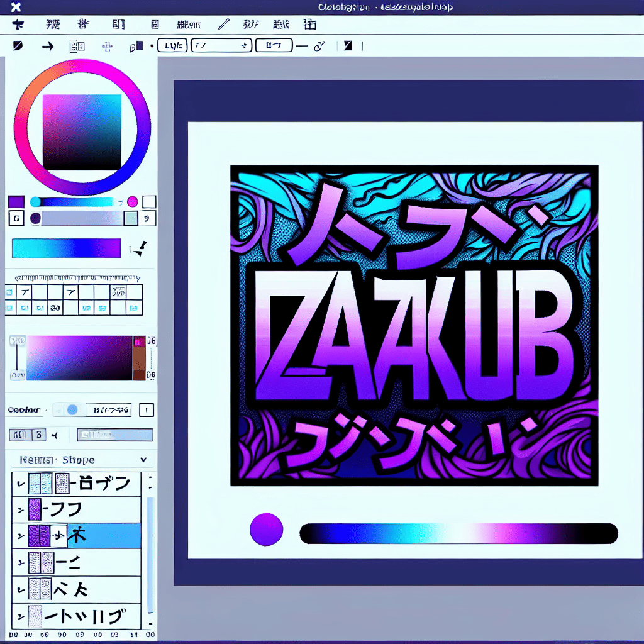
Task: Toggle the small checkbox right of the Ceolna field
Action: (146, 410)
